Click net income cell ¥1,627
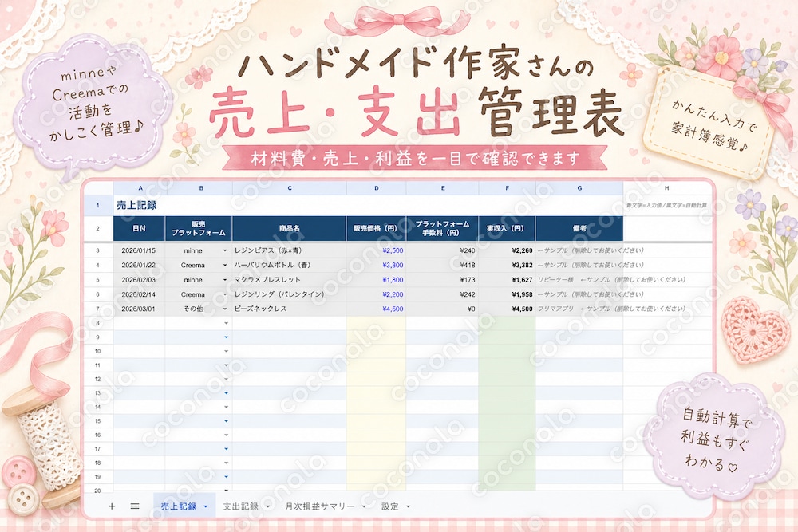 click(x=507, y=280)
